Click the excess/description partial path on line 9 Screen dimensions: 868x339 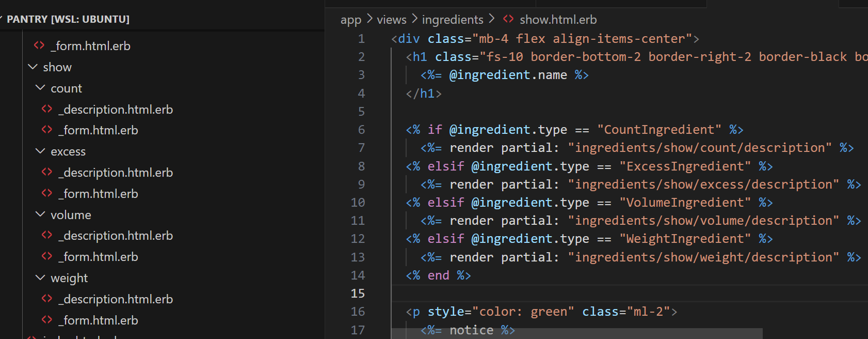[703, 184]
